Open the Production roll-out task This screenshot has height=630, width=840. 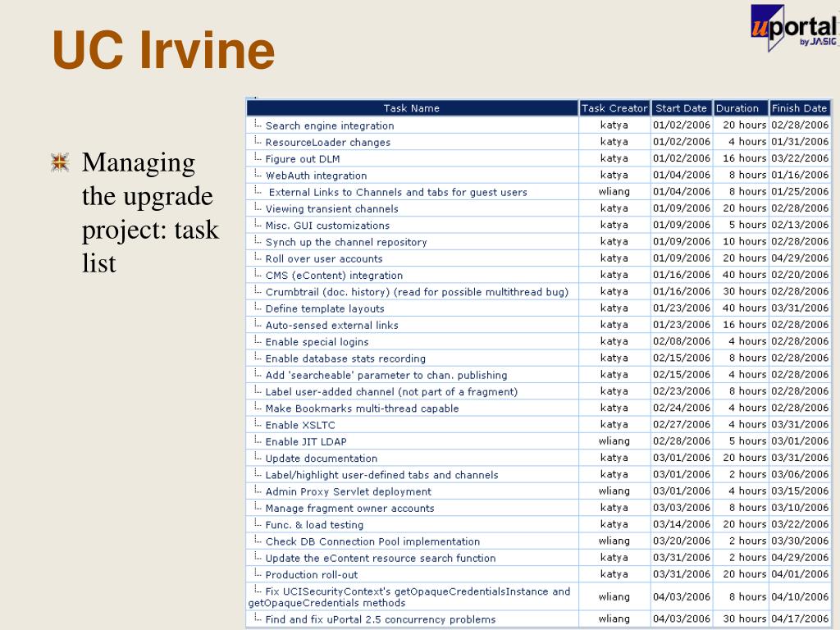pos(311,573)
